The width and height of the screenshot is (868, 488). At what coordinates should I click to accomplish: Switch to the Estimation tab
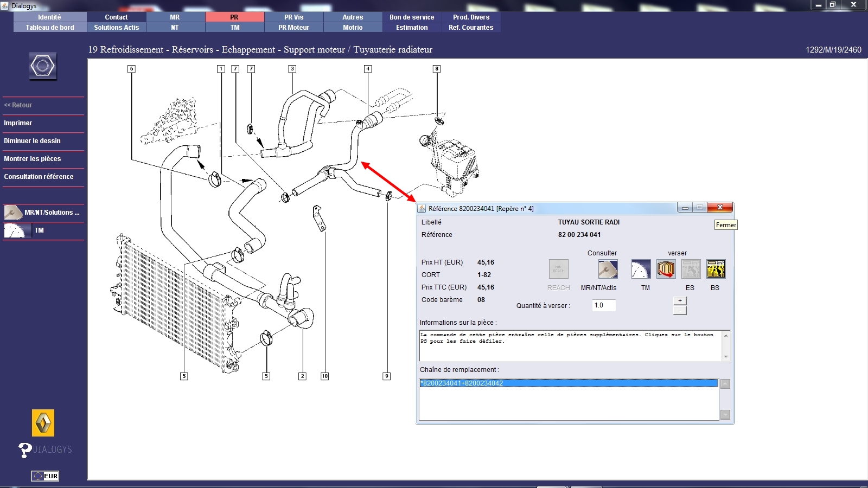[x=412, y=28]
